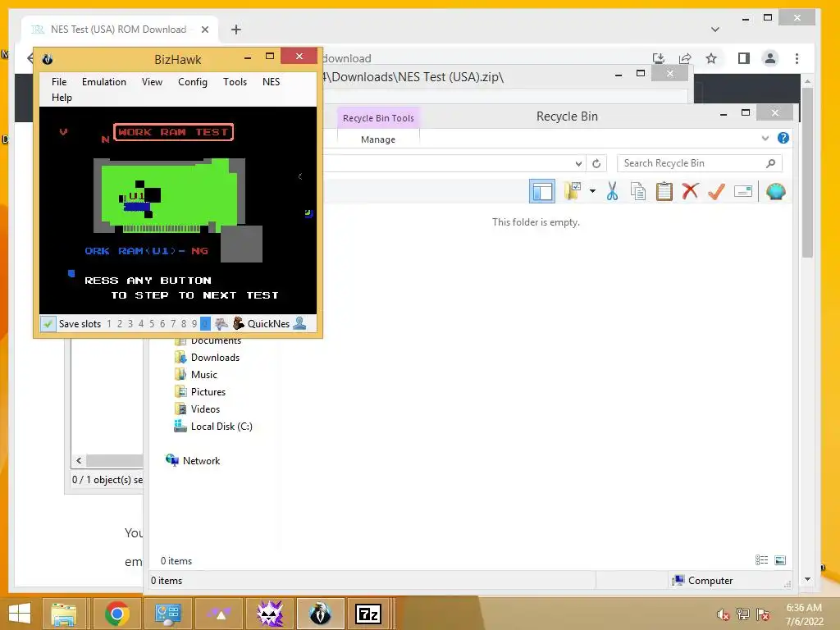Click the folder options icon in toolbar

[573, 191]
